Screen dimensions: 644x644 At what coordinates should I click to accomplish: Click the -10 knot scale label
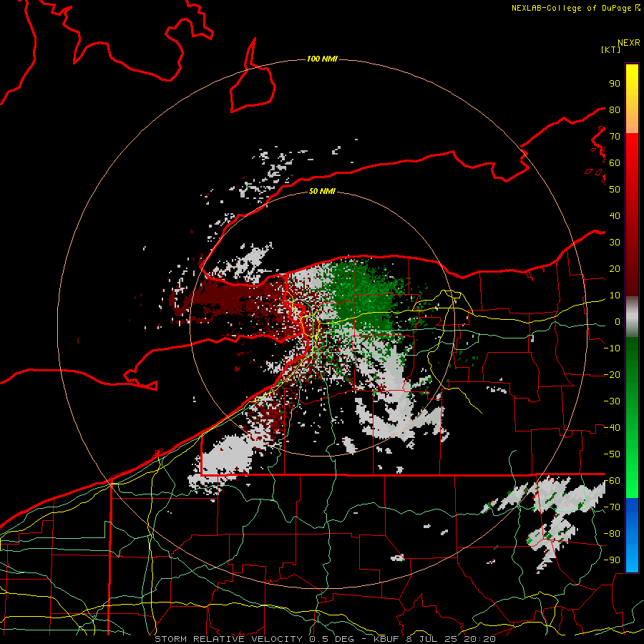click(x=612, y=348)
